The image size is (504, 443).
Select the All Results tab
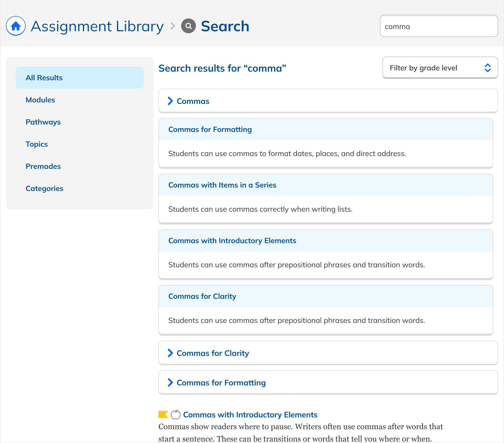pos(80,78)
